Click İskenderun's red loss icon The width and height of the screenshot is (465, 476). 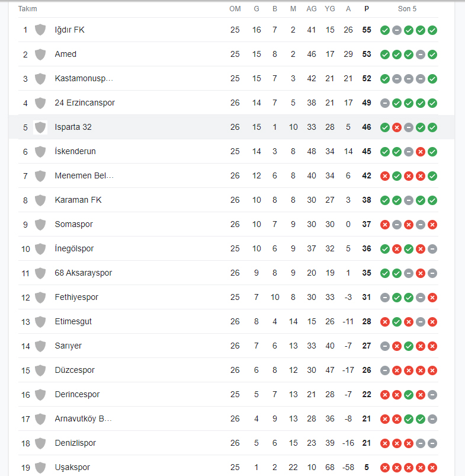coord(421,152)
